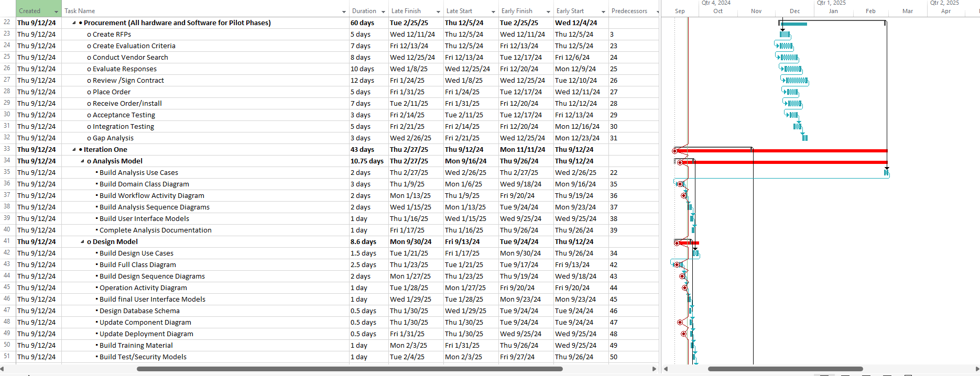980x376 pixels.
Task: Select the Receive Order/install task name
Action: click(x=127, y=104)
